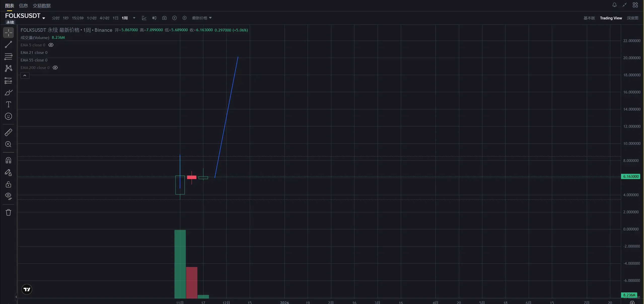Open the emoji icons tool
Image resolution: width=644 pixels, height=304 pixels.
click(8, 116)
